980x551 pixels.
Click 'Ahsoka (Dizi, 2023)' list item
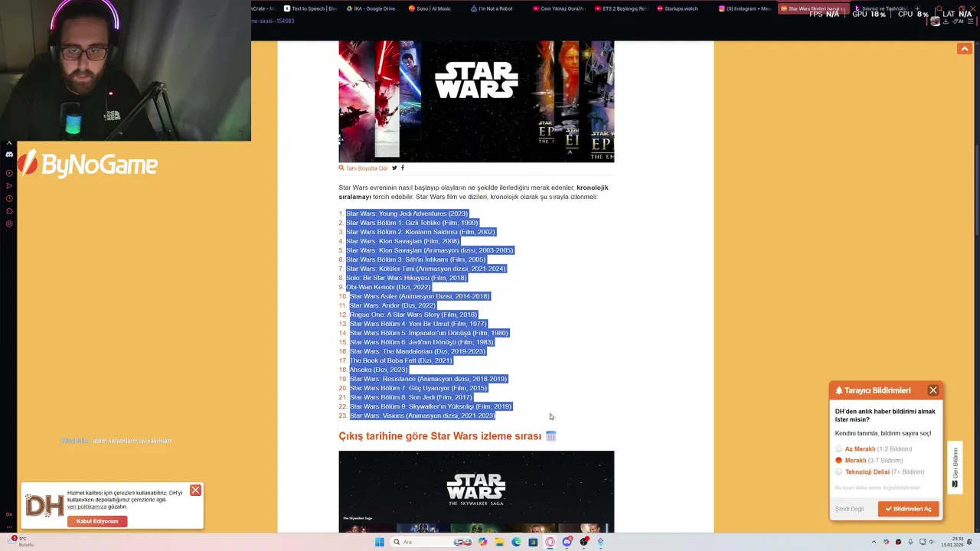point(379,370)
